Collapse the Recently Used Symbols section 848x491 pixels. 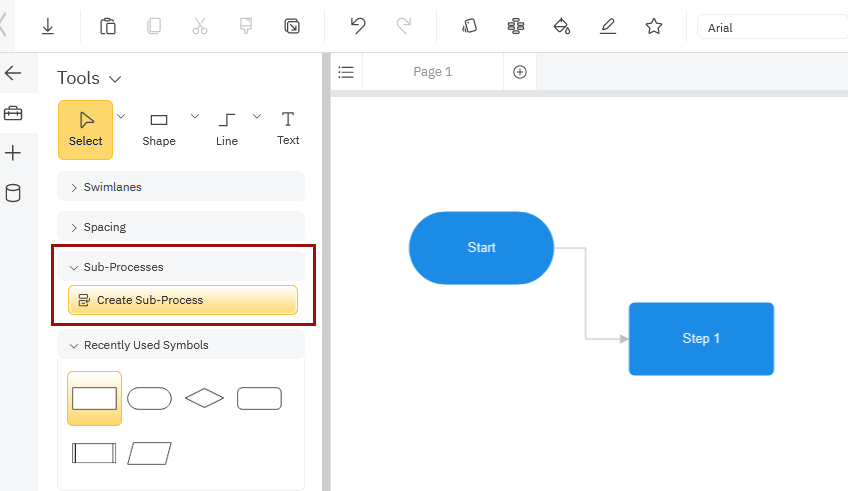tap(180, 345)
